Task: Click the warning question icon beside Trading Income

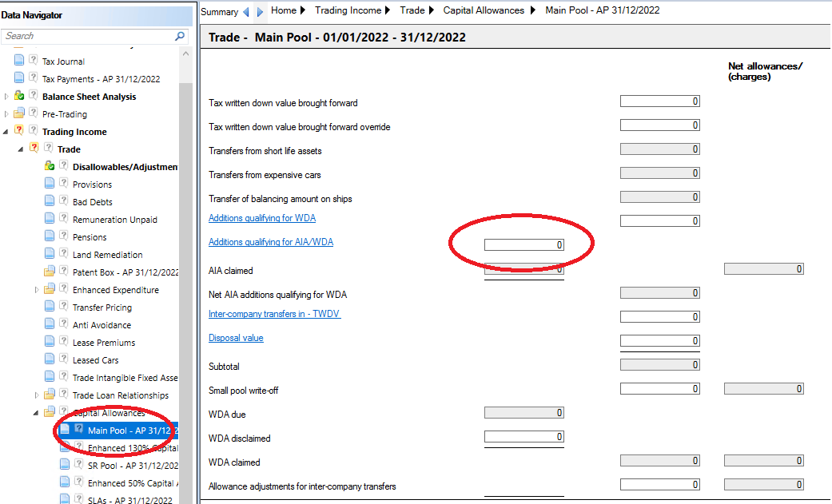Action: 19,130
